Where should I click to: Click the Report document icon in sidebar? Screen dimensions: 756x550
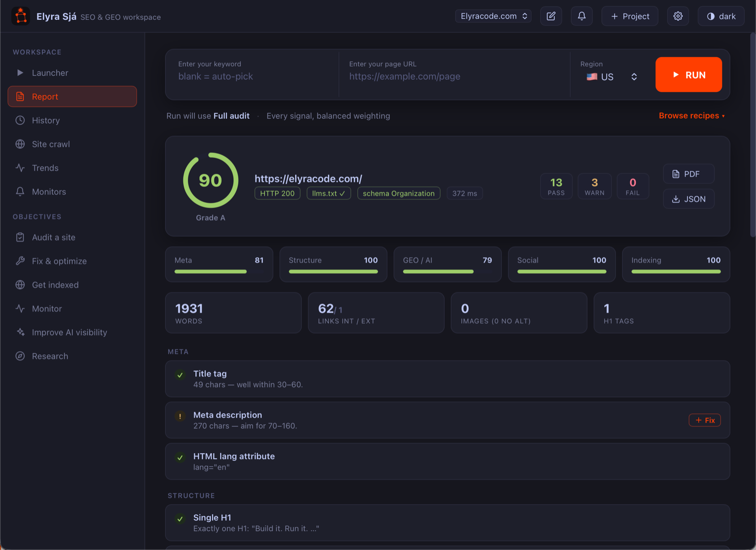(20, 96)
